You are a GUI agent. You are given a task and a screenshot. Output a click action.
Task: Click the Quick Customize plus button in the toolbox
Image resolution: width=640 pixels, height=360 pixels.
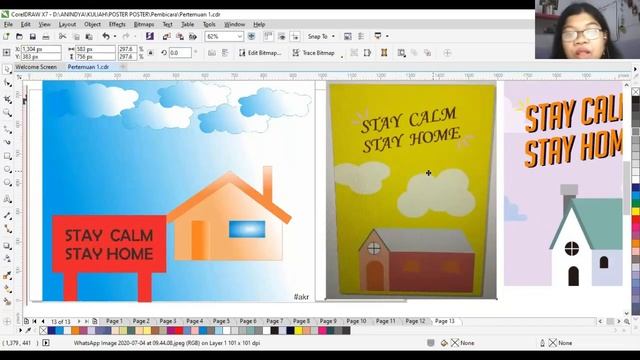(x=7, y=321)
